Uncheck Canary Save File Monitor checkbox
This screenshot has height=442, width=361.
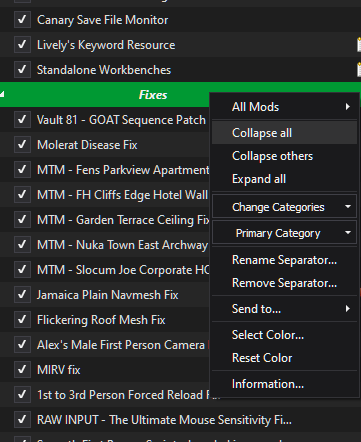click(x=22, y=20)
